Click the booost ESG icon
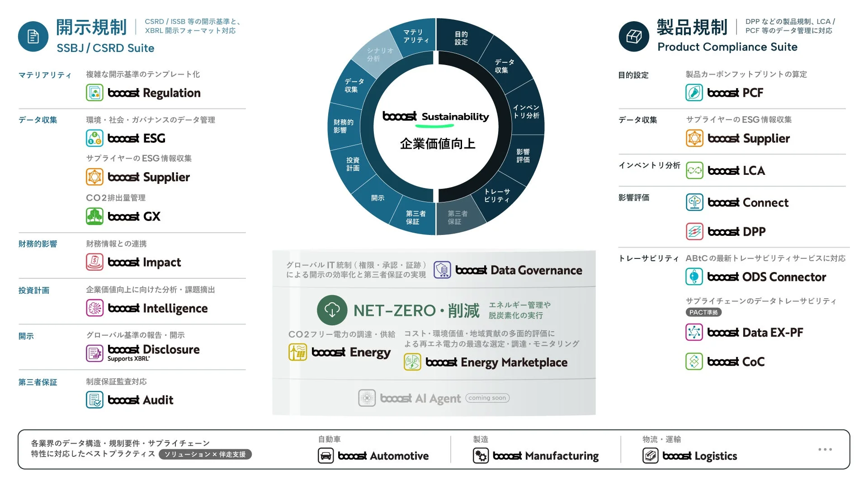Screen dimensions: 868x488 (x=94, y=138)
